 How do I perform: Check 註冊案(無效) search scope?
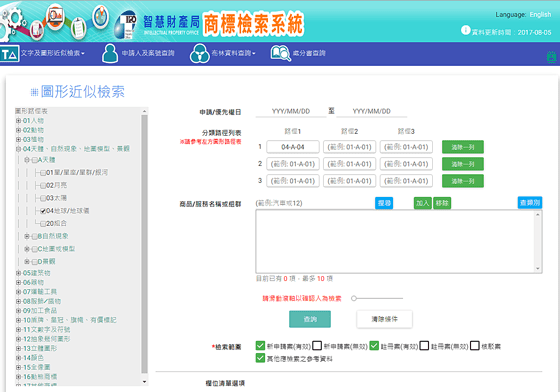[424, 346]
